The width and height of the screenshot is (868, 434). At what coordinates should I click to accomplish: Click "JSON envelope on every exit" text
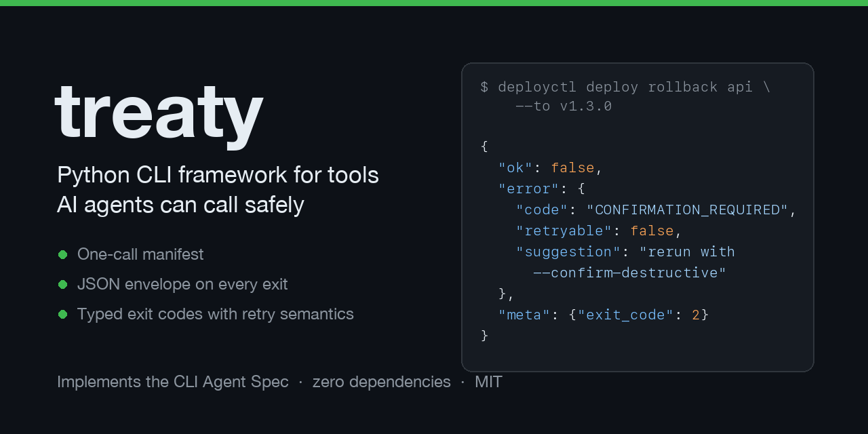tap(182, 284)
